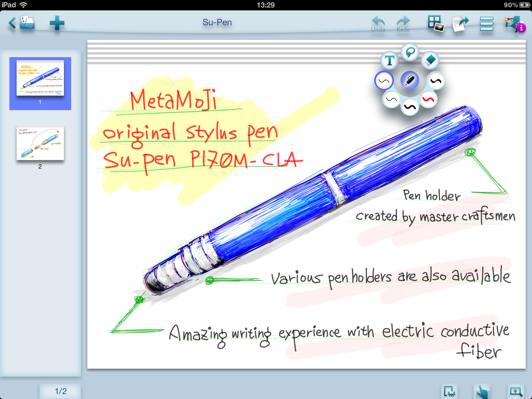Toggle the zoom magnifier window button
Image resolution: width=532 pixels, height=399 pixels.
tap(515, 392)
